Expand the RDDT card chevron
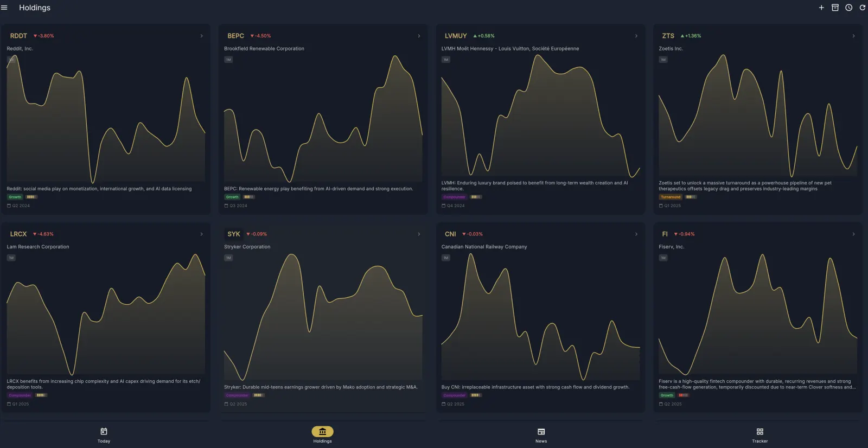Image resolution: width=868 pixels, height=448 pixels. coord(201,36)
